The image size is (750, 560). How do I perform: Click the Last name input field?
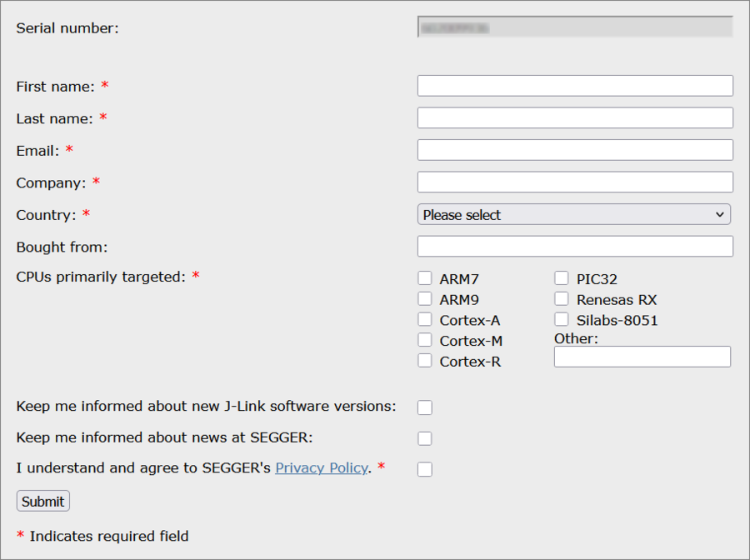(574, 117)
